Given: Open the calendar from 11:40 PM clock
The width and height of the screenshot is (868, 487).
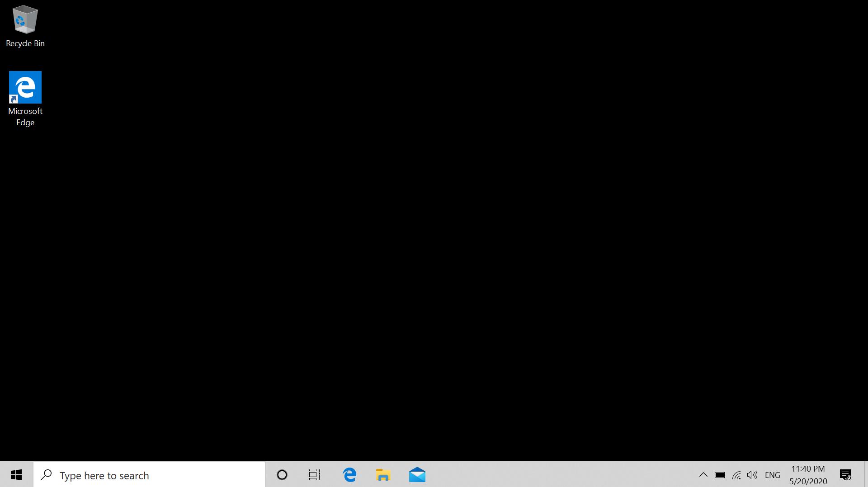Looking at the screenshot, I should (808, 475).
